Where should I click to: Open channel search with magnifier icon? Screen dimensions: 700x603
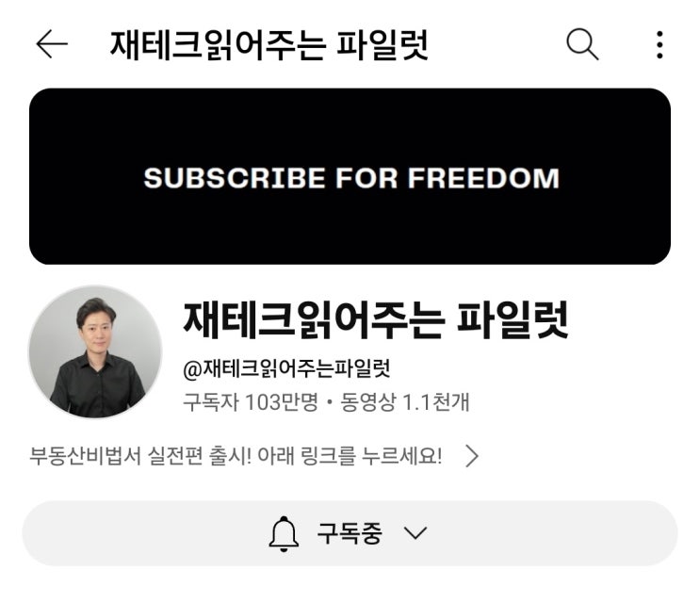(582, 44)
